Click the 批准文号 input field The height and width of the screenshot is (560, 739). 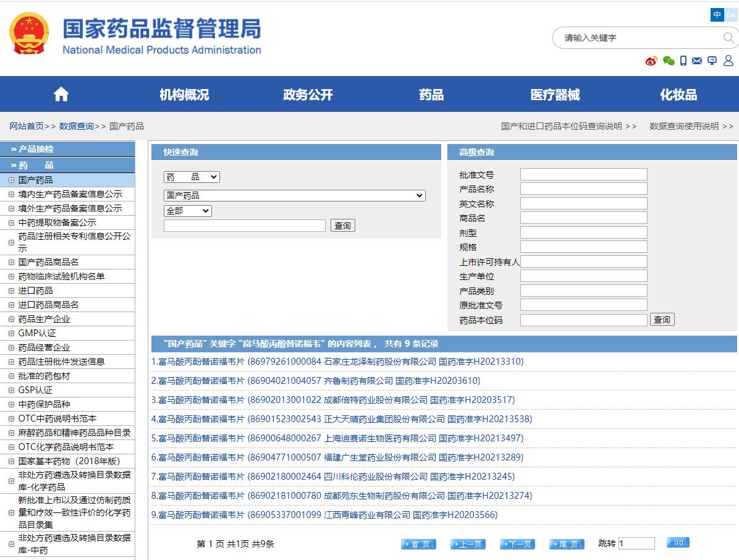583,174
